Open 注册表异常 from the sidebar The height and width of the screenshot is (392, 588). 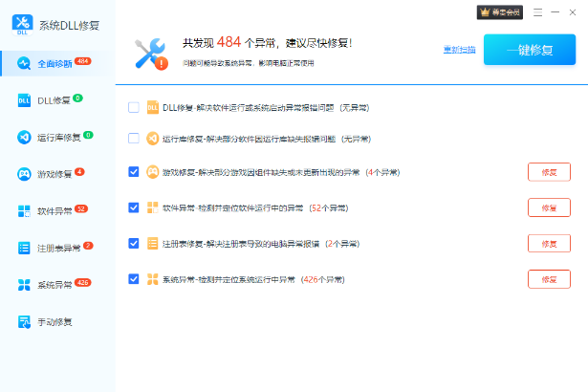pyautogui.click(x=57, y=248)
